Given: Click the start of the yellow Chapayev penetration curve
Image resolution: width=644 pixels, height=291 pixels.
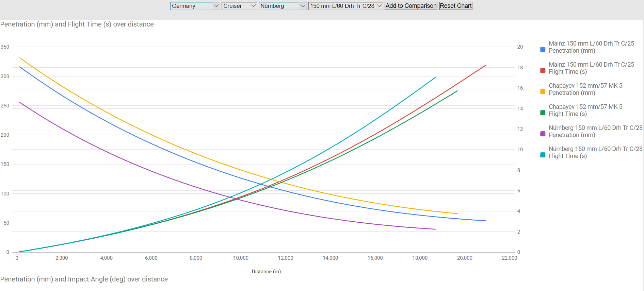Looking at the screenshot, I should (20, 58).
